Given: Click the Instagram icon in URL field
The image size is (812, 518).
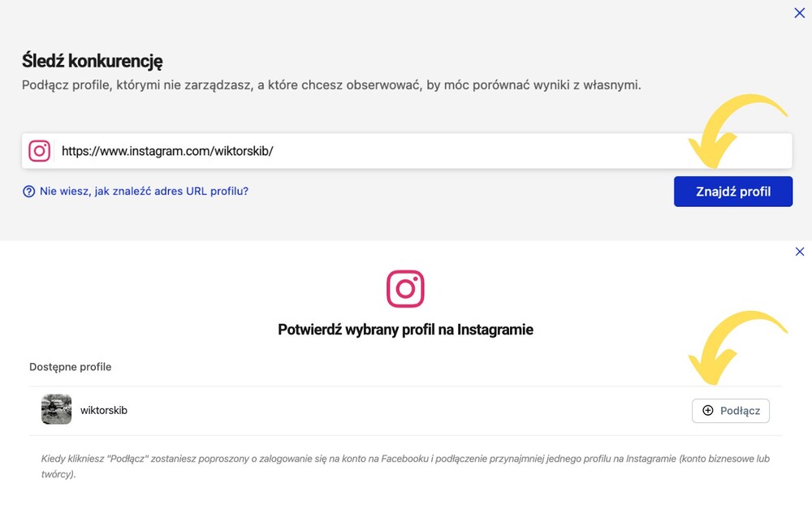Looking at the screenshot, I should 39,151.
